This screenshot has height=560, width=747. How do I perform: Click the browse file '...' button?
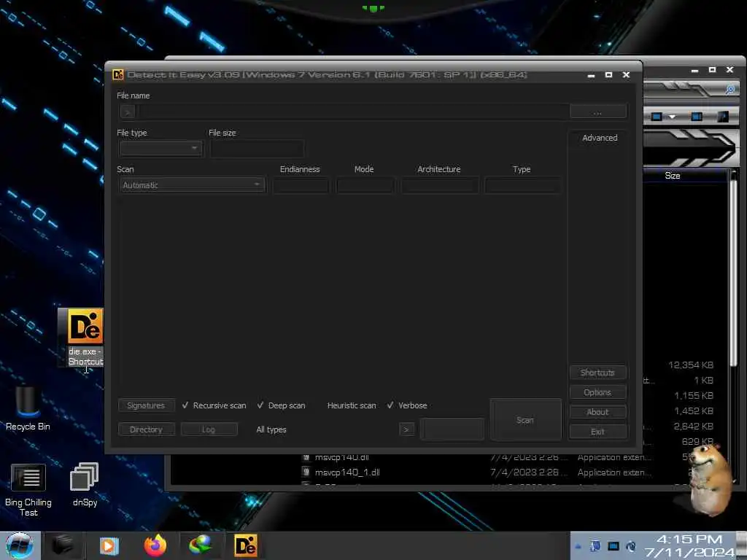(x=597, y=112)
